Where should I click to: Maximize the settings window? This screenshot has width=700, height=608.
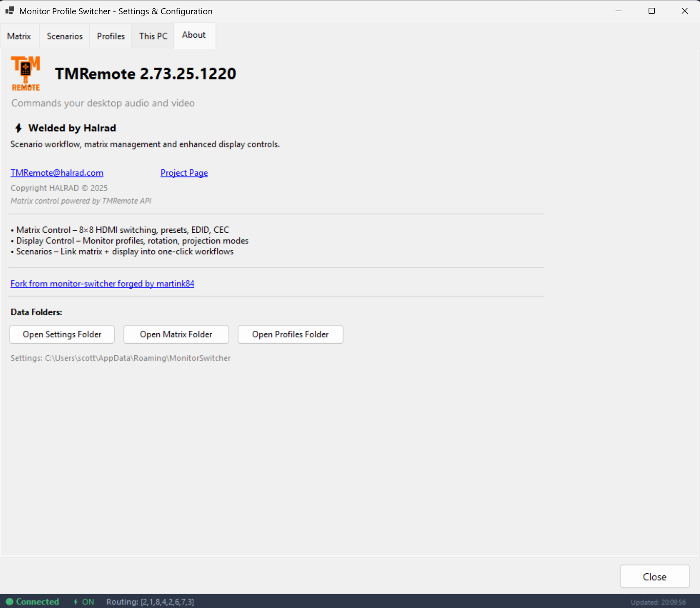[x=651, y=11]
